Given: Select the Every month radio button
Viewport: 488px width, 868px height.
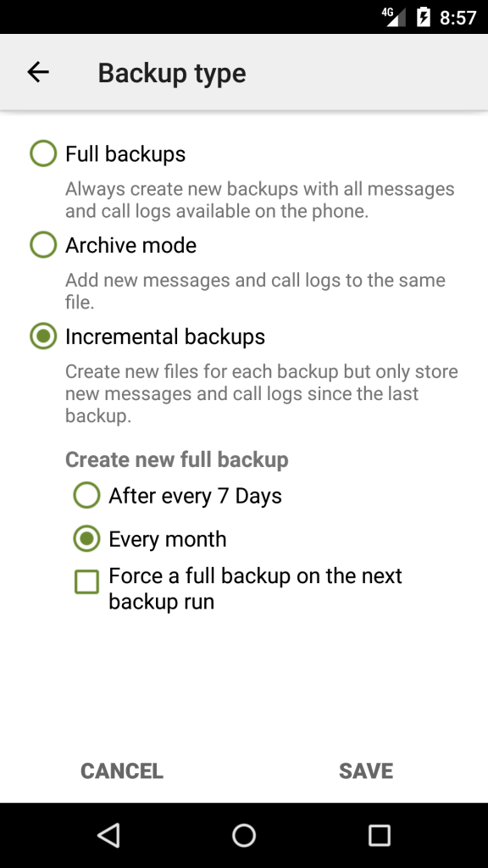Looking at the screenshot, I should [x=87, y=538].
